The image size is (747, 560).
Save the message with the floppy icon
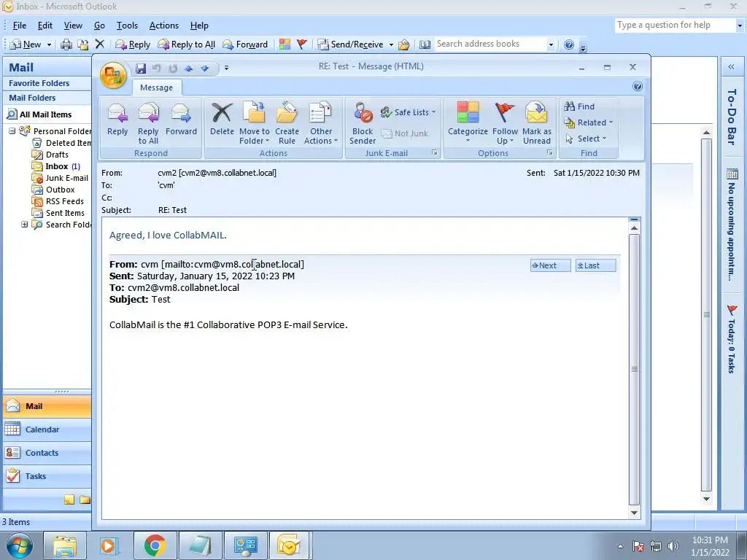[141, 68]
